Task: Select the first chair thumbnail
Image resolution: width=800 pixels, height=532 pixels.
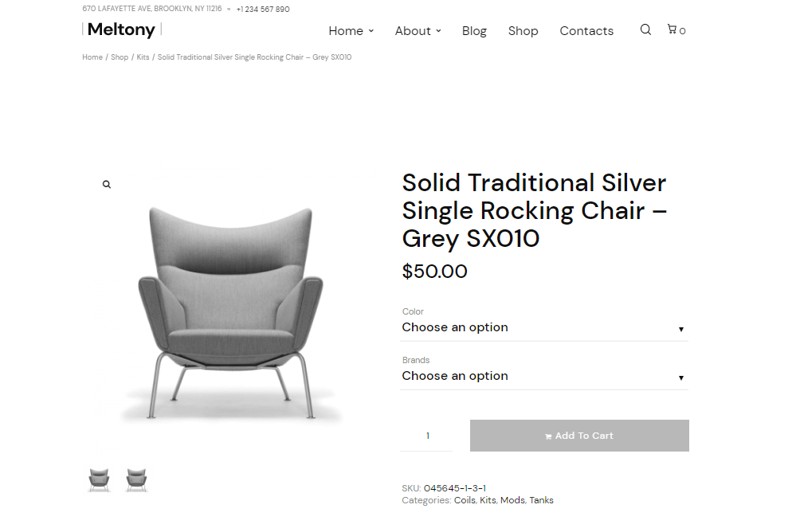Action: tap(99, 480)
